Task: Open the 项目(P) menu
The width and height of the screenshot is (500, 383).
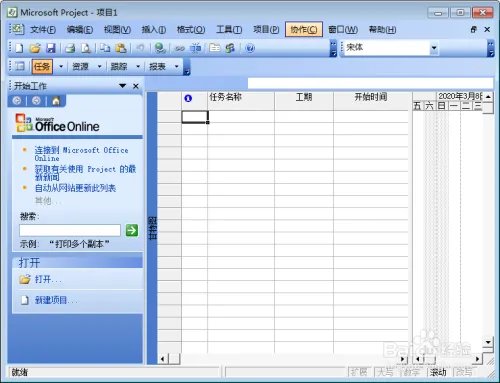Action: tap(266, 30)
